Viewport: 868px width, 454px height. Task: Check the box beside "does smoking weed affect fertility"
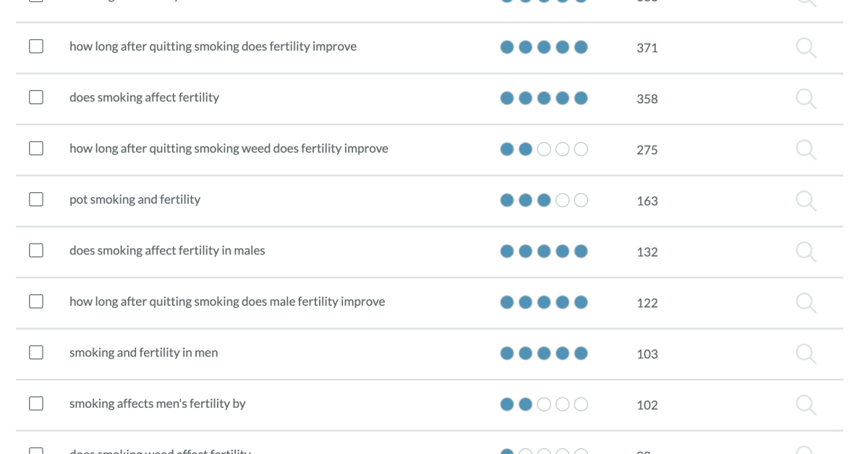35,450
